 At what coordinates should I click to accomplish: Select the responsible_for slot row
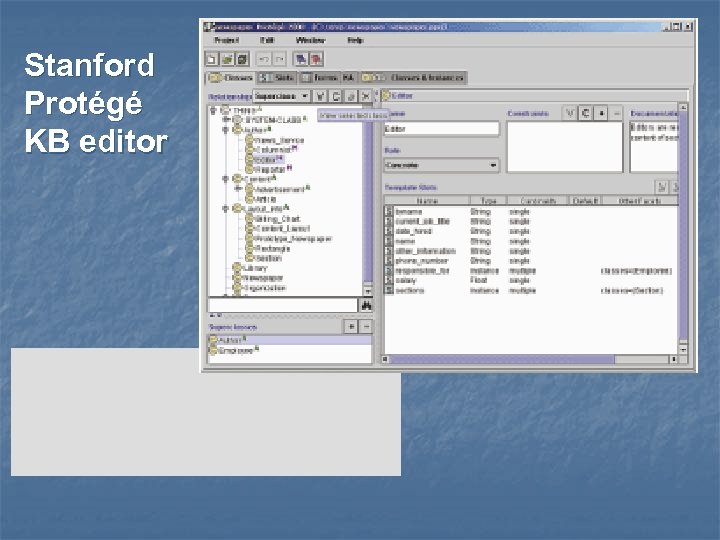530,270
